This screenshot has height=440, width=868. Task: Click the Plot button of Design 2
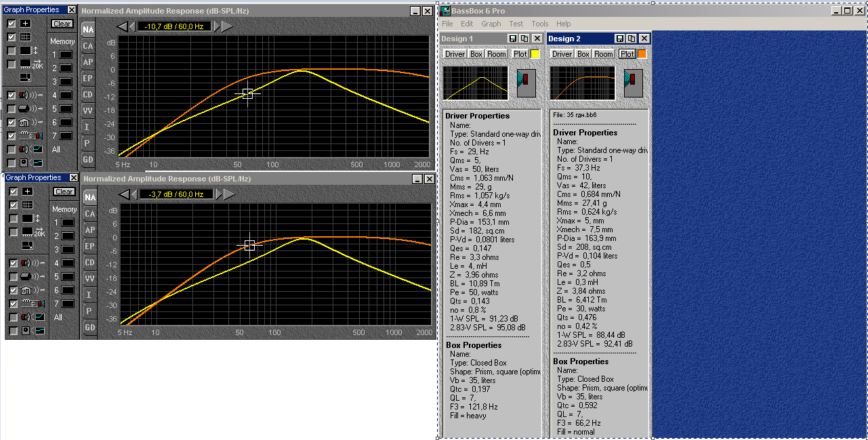[627, 53]
